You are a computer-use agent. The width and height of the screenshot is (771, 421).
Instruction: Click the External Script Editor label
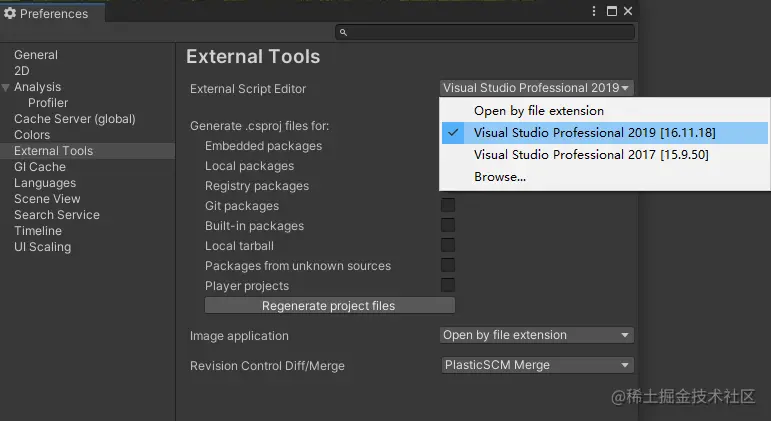[x=248, y=89]
